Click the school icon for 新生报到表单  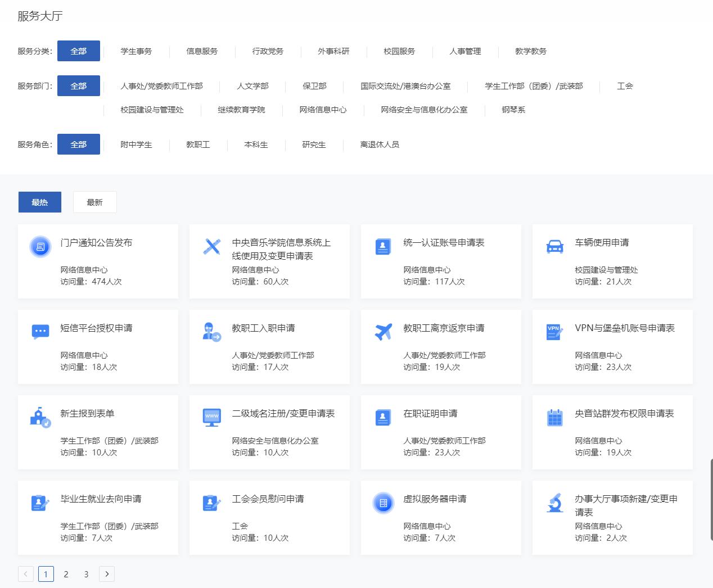pos(40,417)
